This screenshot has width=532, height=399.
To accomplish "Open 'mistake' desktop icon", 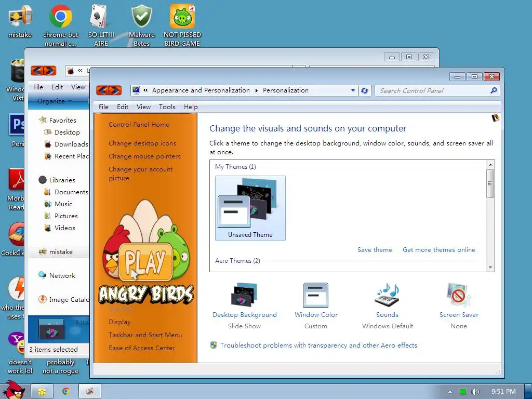I will coord(20,21).
